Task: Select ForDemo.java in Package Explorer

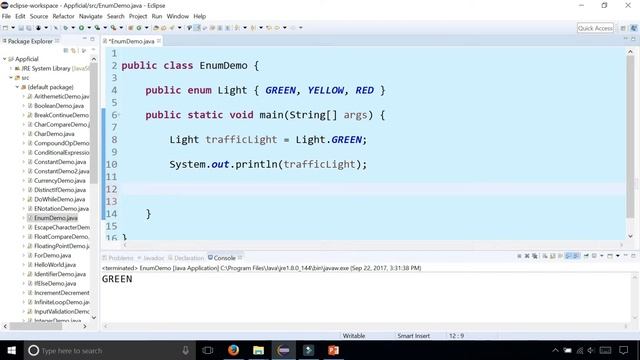Action: pos(52,256)
